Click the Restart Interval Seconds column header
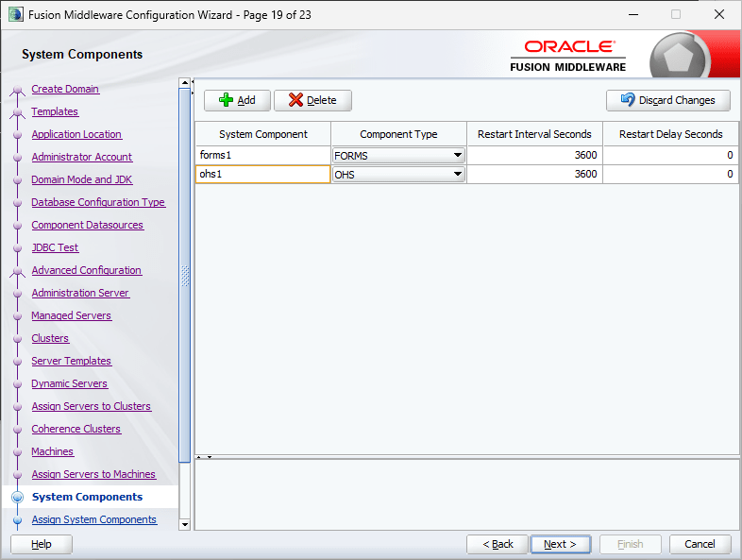 click(534, 134)
